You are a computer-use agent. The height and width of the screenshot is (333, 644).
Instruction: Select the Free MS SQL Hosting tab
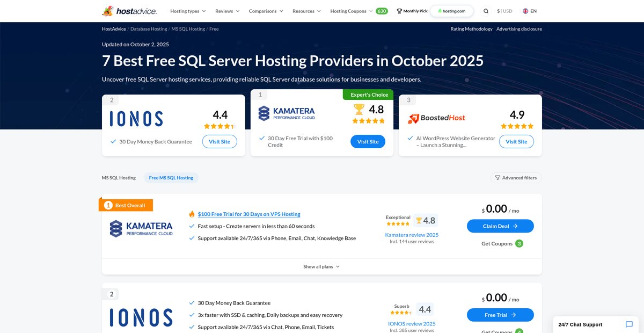(x=171, y=178)
